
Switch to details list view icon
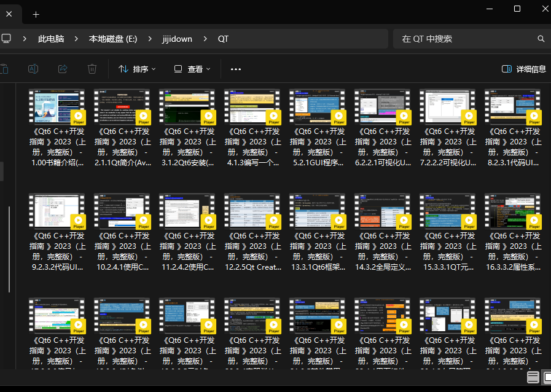[533, 377]
